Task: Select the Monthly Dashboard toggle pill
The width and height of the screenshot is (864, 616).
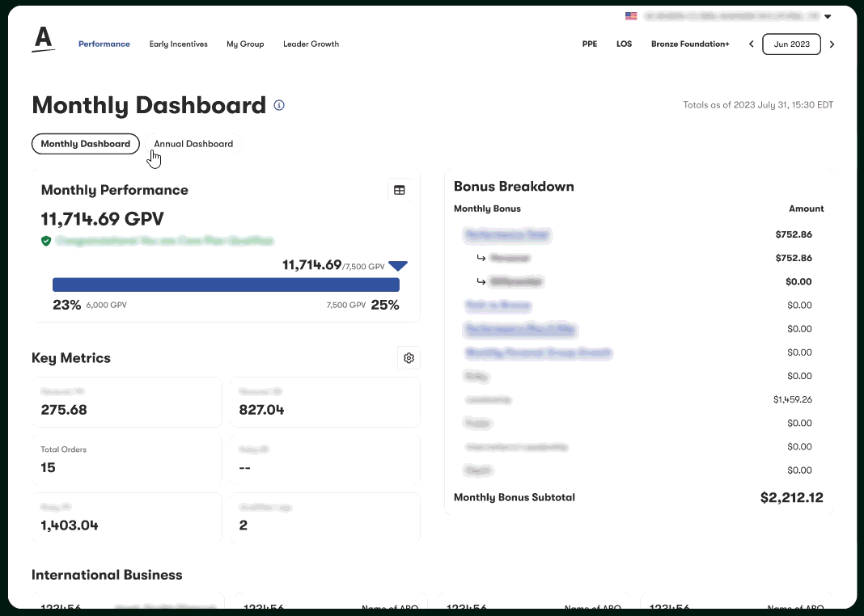Action: 85,143
